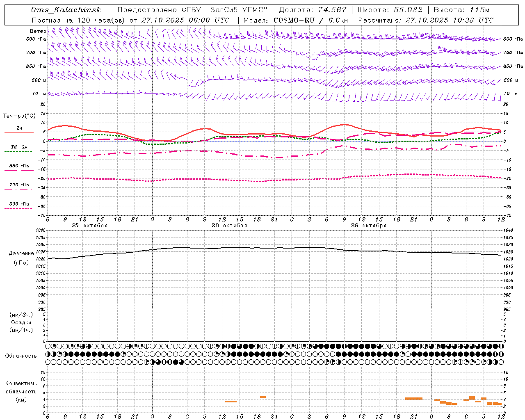Click the '27 октября' date label
Image resolution: width=525 pixels, height=420 pixels.
tap(89, 226)
